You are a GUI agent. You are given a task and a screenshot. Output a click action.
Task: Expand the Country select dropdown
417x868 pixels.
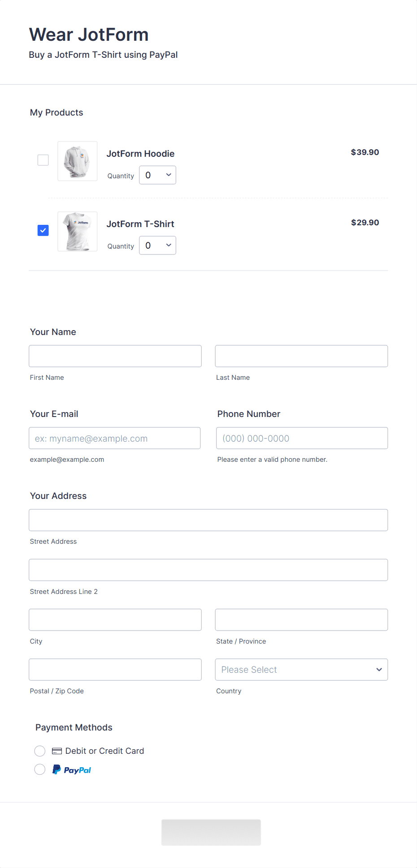pyautogui.click(x=301, y=670)
